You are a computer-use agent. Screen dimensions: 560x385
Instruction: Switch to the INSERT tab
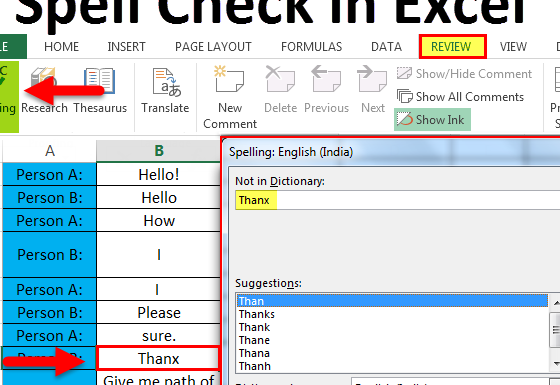click(126, 47)
